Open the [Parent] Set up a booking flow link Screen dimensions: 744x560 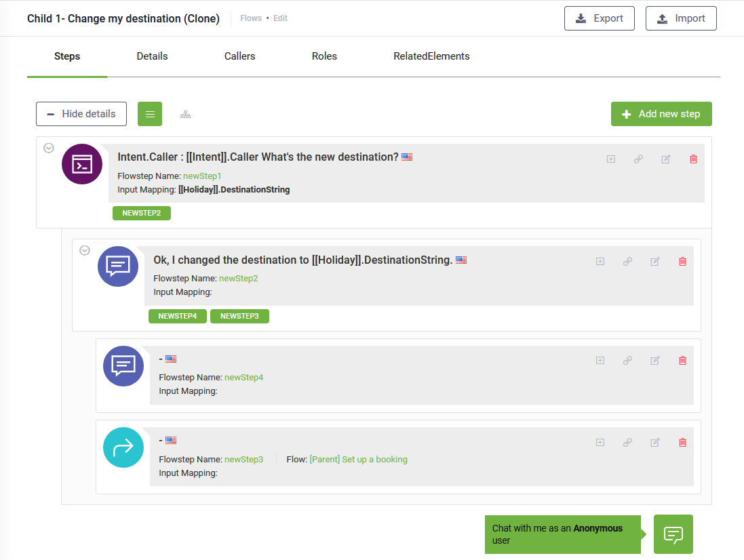(x=358, y=459)
